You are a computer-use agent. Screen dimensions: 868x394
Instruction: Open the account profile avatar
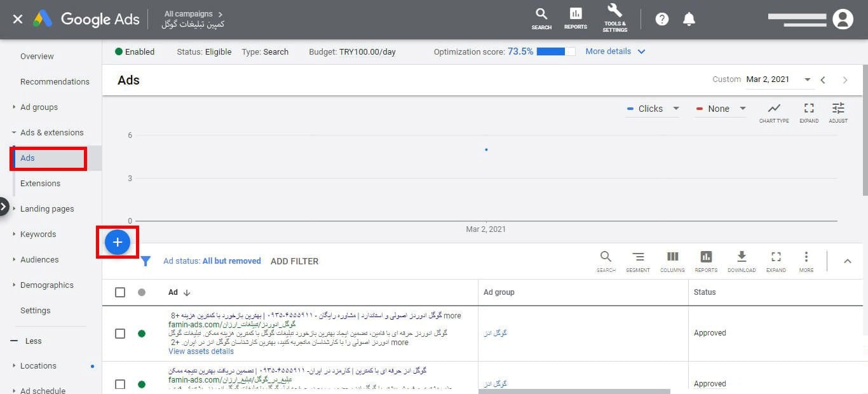point(843,19)
